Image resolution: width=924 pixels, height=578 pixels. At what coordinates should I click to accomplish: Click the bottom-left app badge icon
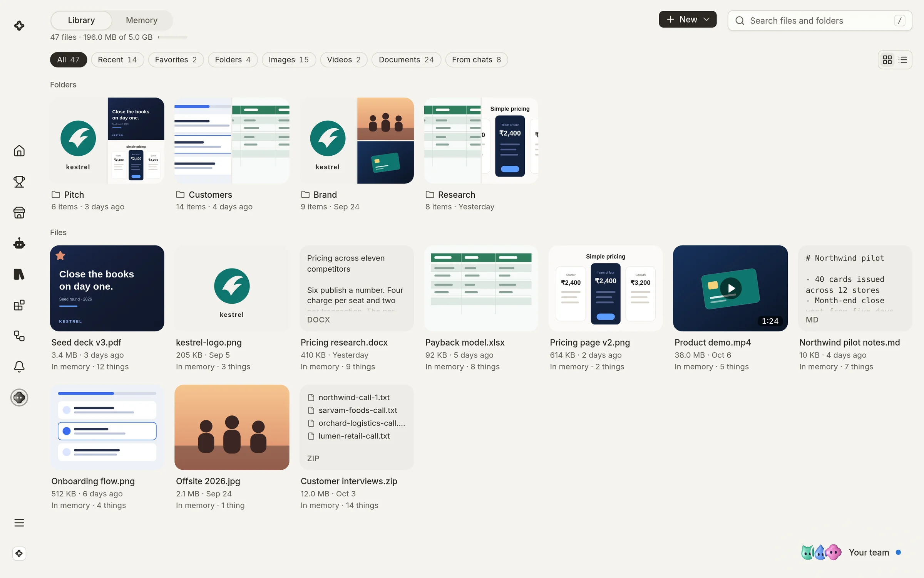(x=19, y=553)
